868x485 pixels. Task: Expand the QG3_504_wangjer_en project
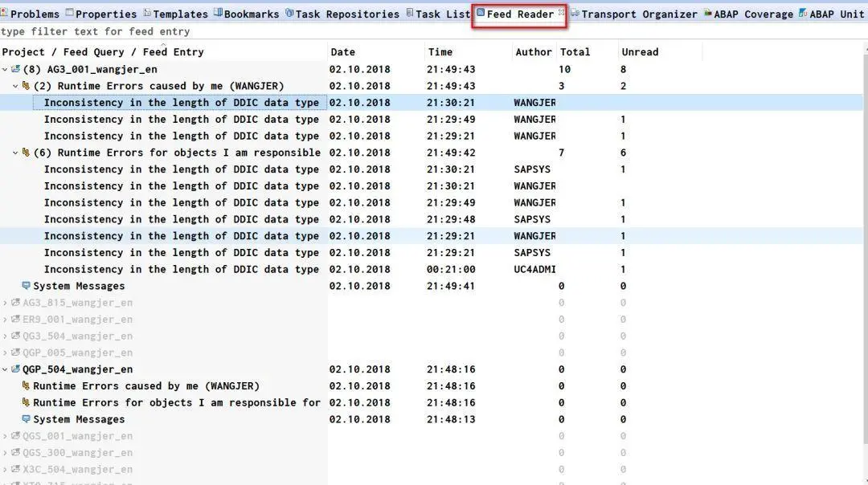[x=5, y=336]
